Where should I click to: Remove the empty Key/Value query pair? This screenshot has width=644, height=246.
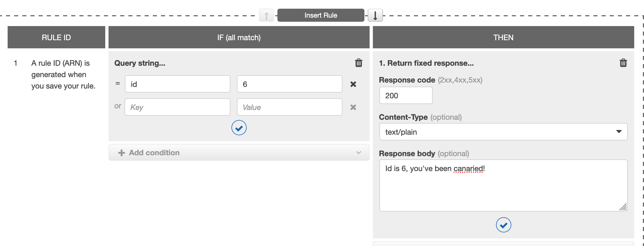click(353, 107)
